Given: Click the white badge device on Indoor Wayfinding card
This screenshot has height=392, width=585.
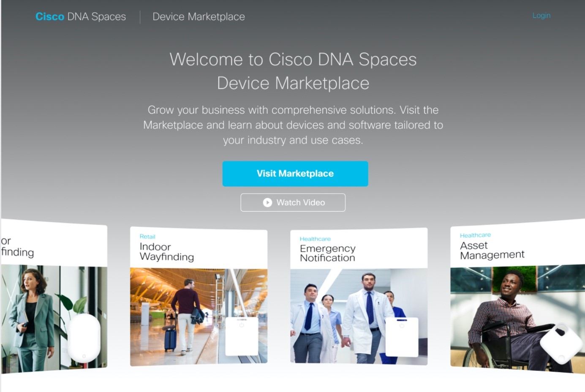Looking at the screenshot, I should 242,336.
